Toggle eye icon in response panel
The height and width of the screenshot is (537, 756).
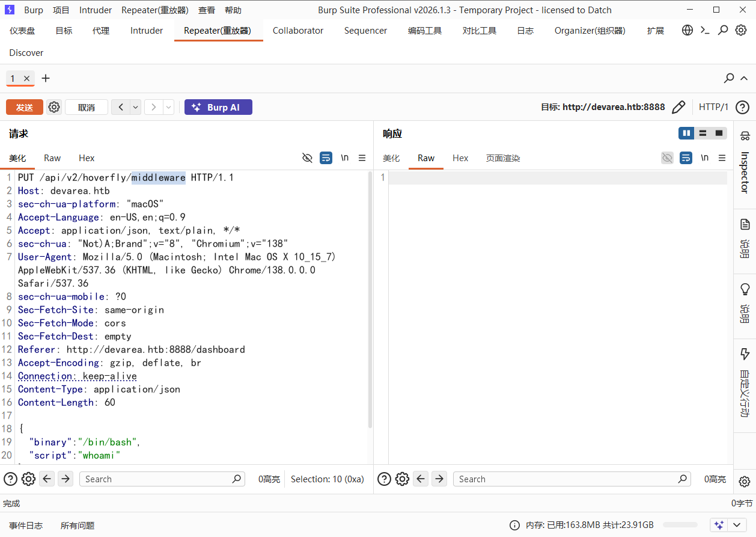point(667,158)
